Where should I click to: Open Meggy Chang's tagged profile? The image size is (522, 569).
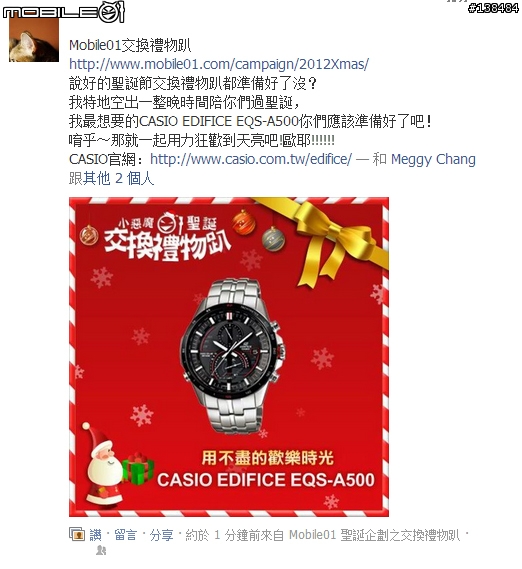point(433,159)
